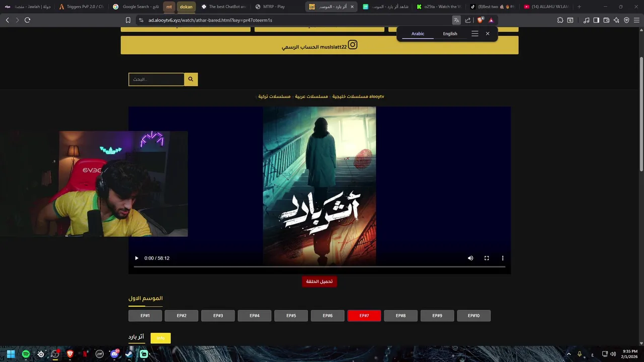Open the Windows Start menu
Image resolution: width=644 pixels, height=362 pixels.
click(x=11, y=354)
